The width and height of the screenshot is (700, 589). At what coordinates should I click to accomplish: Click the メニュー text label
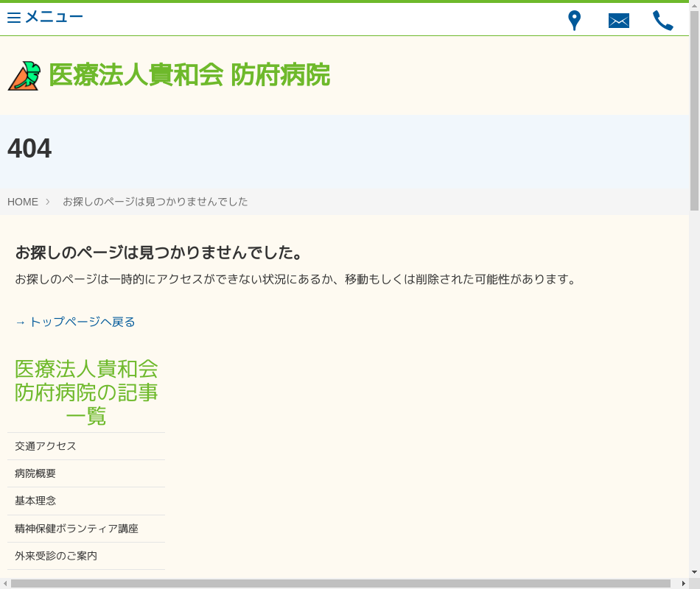click(x=54, y=17)
